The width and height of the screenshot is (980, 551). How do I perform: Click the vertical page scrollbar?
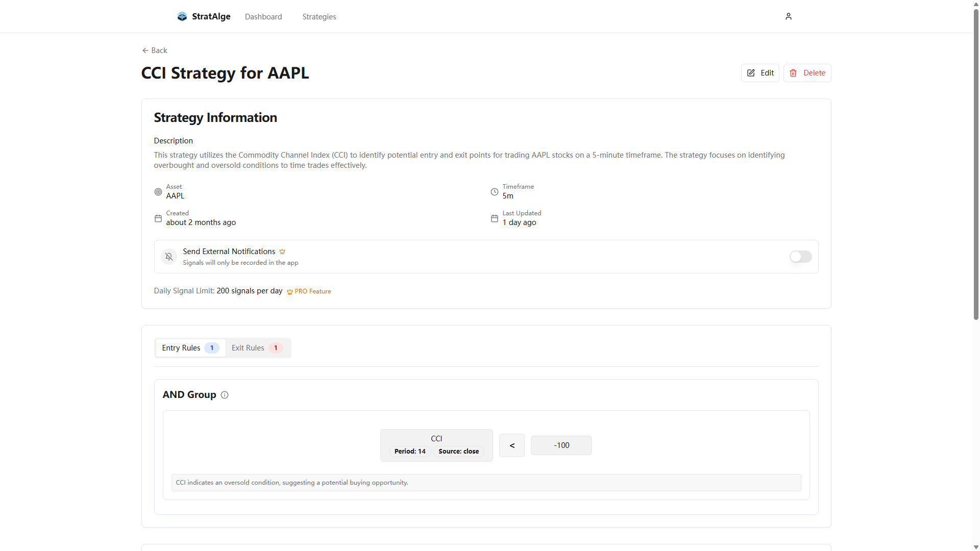[976, 163]
